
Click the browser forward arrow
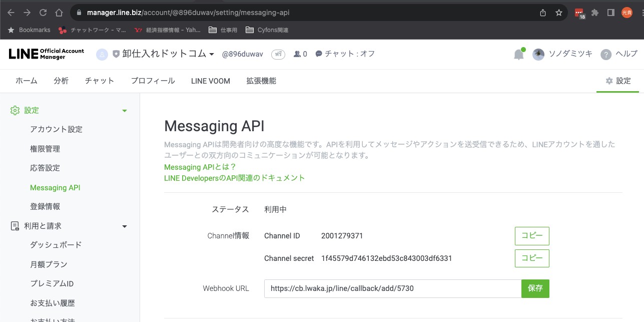(27, 13)
